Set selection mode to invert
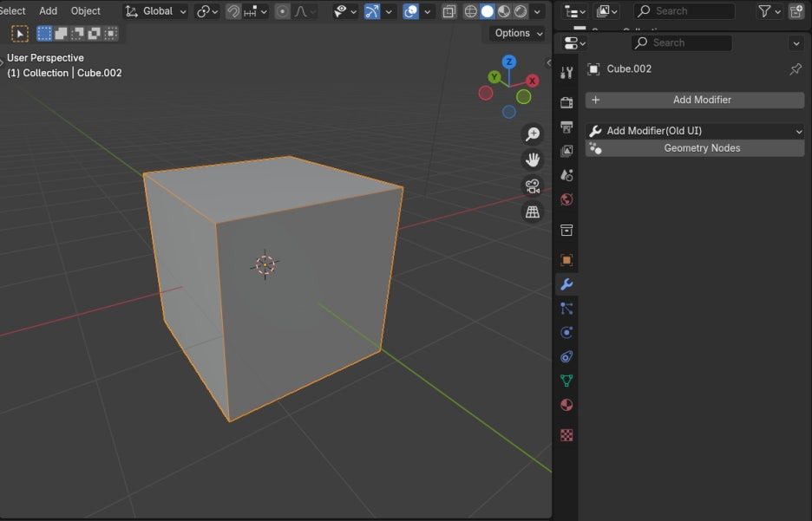The width and height of the screenshot is (812, 521). (95, 34)
